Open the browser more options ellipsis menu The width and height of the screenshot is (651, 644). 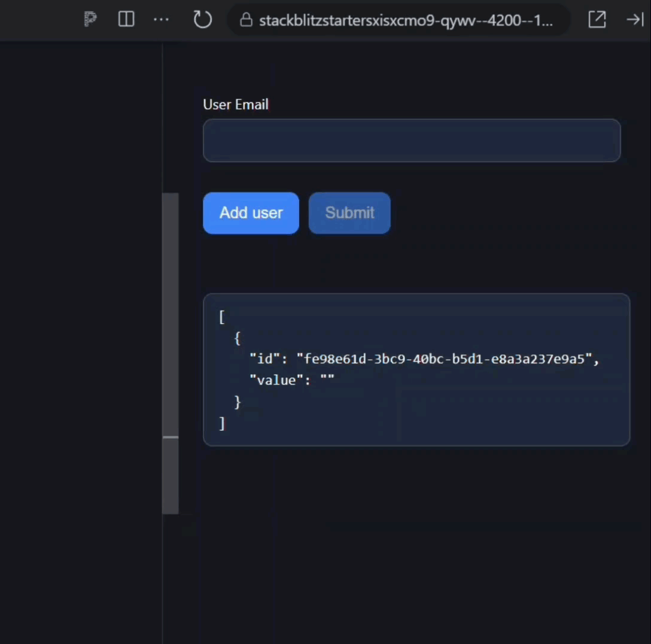click(161, 19)
